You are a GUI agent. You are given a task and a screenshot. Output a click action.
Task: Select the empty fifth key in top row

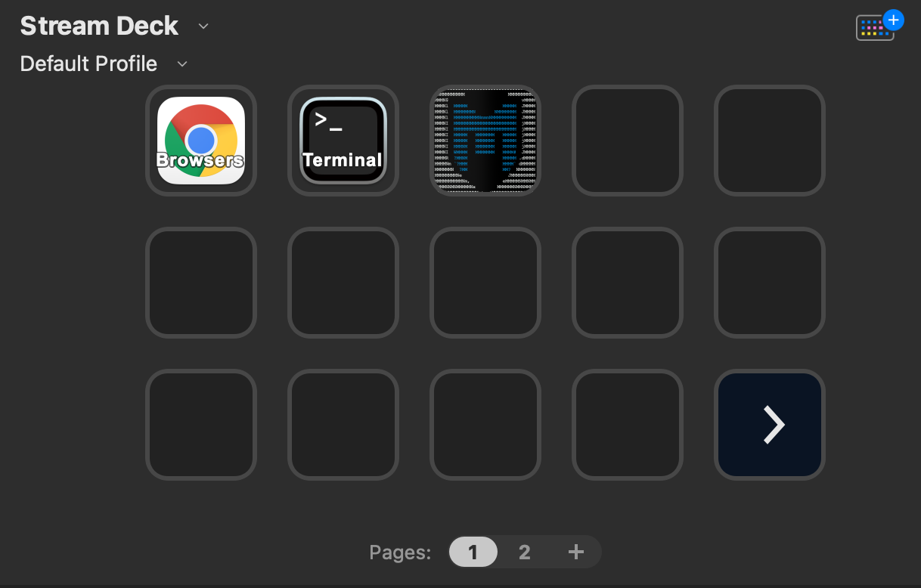click(x=770, y=141)
